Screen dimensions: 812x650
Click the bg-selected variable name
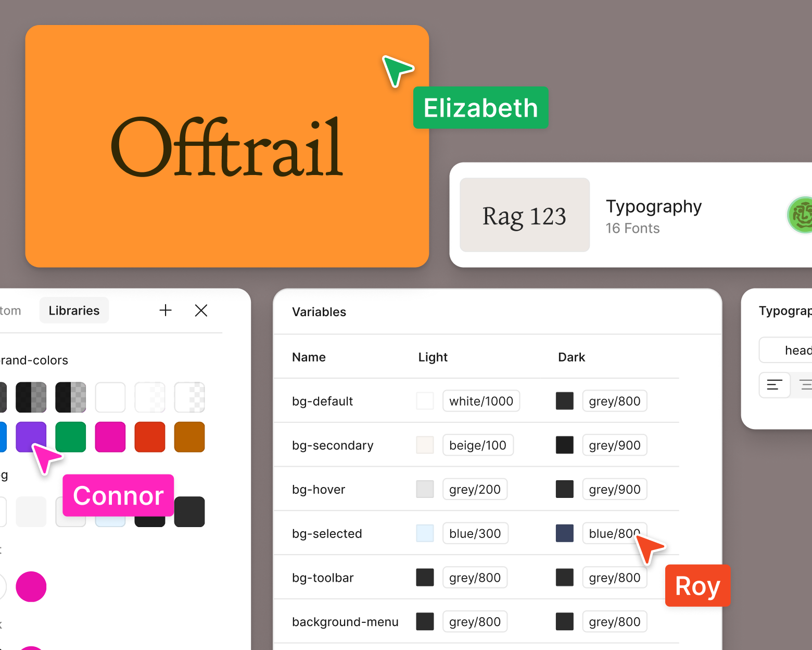[327, 534]
